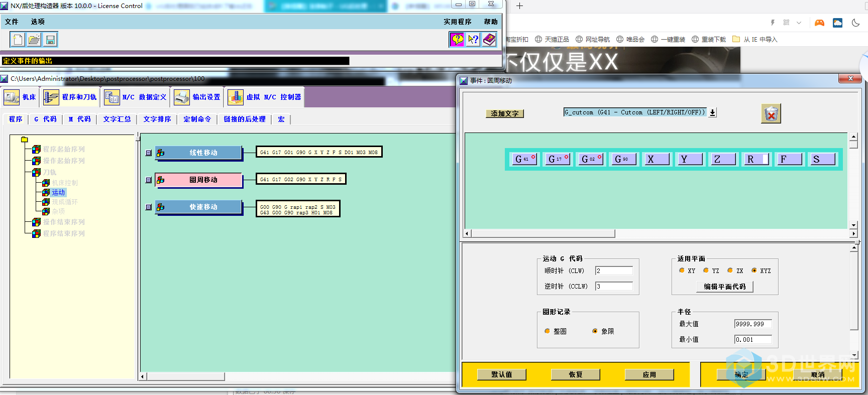The height and width of the screenshot is (395, 868).
Task: Click the New file toolbar icon
Action: pos(18,39)
